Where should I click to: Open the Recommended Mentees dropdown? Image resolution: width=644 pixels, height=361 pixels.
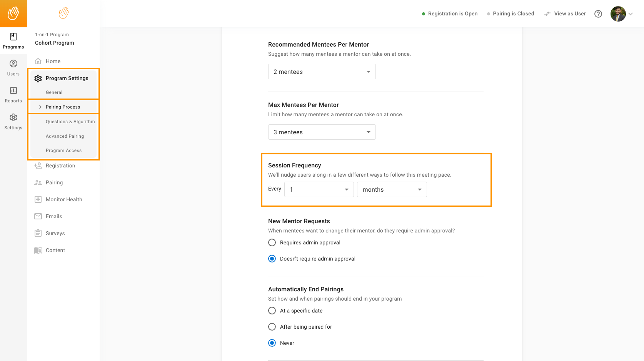coord(322,72)
